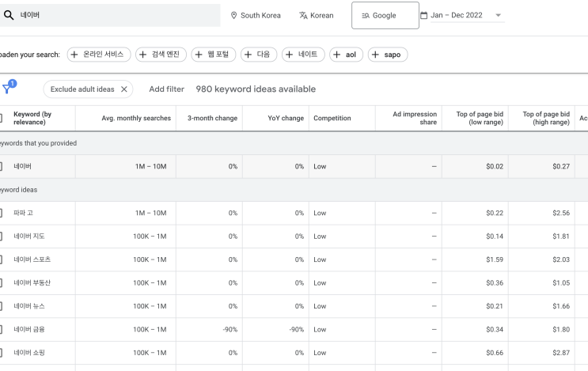This screenshot has width=588, height=371.
Task: Open the Google search network selector
Action: click(385, 15)
